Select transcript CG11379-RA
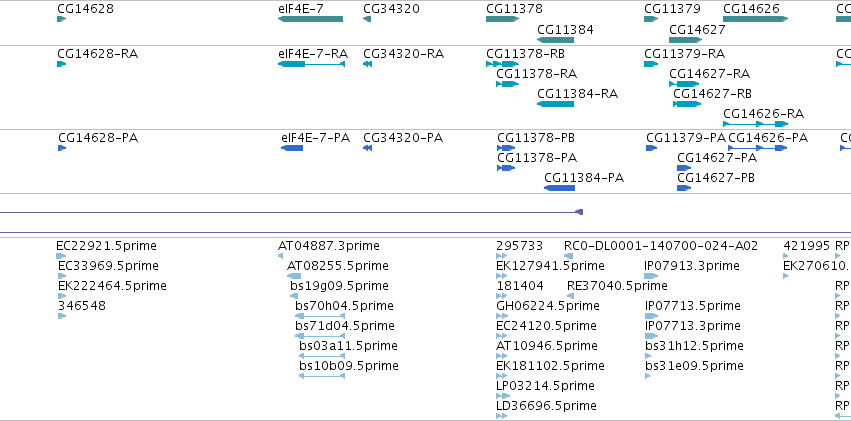 pos(684,54)
